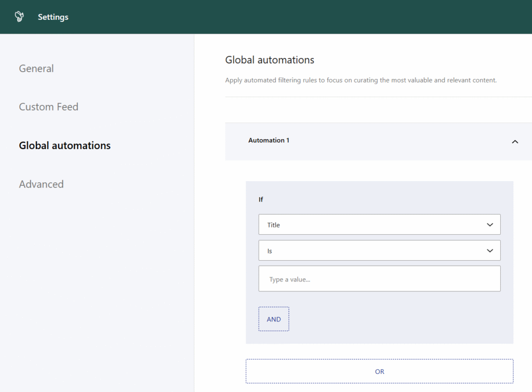Image resolution: width=532 pixels, height=392 pixels.
Task: Click the chevron icon on the Is dropdown
Action: tap(489, 250)
